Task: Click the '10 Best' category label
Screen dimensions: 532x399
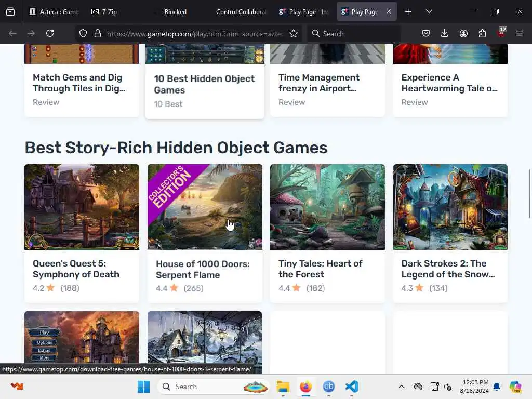Action: [x=168, y=104]
